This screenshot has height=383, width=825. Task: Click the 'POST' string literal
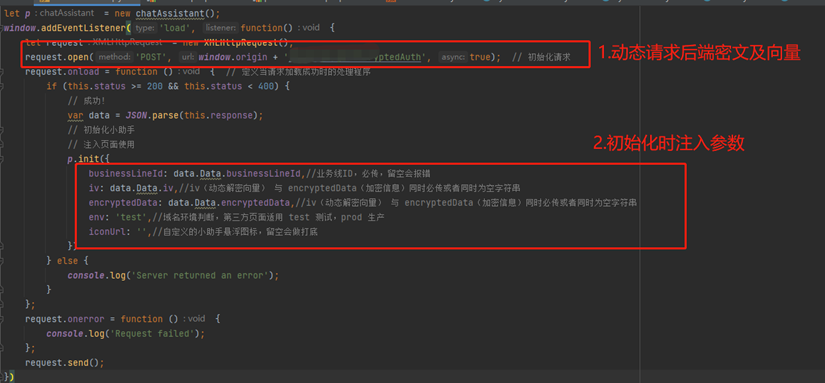pyautogui.click(x=153, y=57)
